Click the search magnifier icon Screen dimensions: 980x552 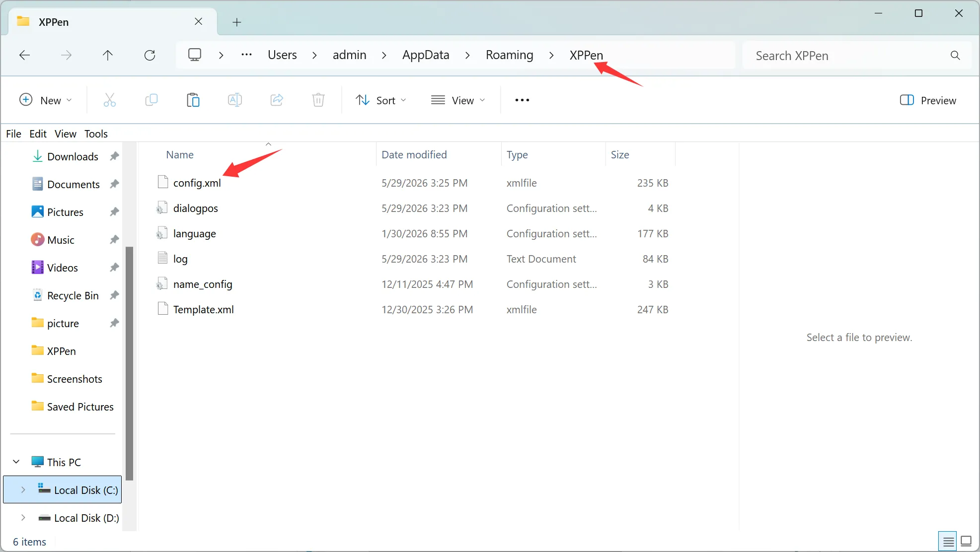(x=955, y=55)
